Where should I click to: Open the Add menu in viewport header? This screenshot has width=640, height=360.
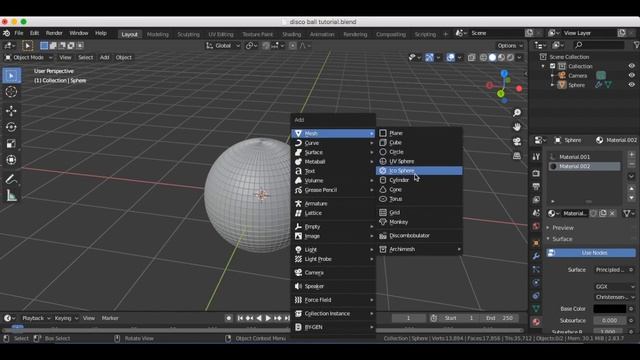[x=104, y=58]
